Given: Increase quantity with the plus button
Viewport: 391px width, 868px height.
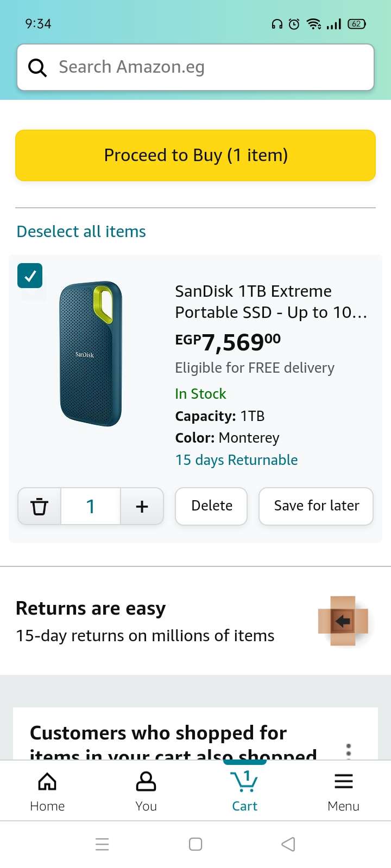Looking at the screenshot, I should (x=142, y=506).
